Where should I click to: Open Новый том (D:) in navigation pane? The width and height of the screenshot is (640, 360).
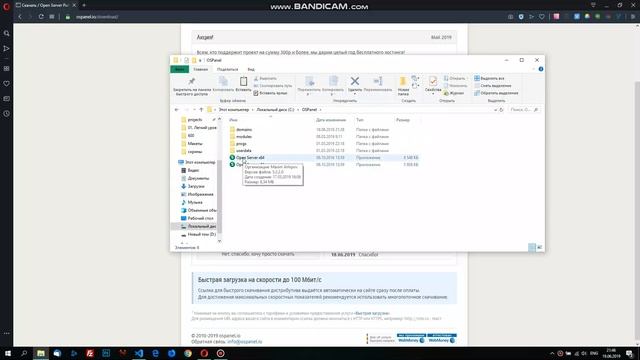point(201,234)
